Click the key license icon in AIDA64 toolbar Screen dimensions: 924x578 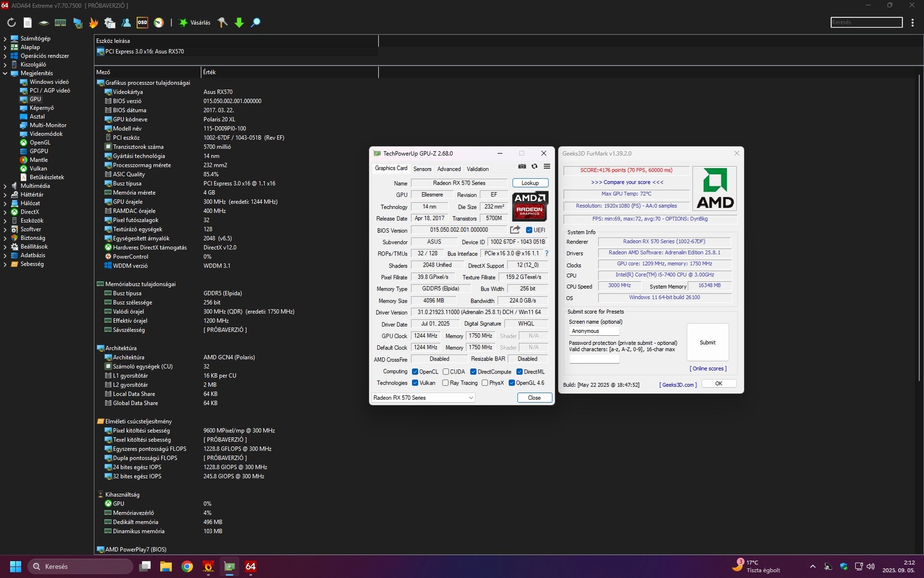point(222,23)
